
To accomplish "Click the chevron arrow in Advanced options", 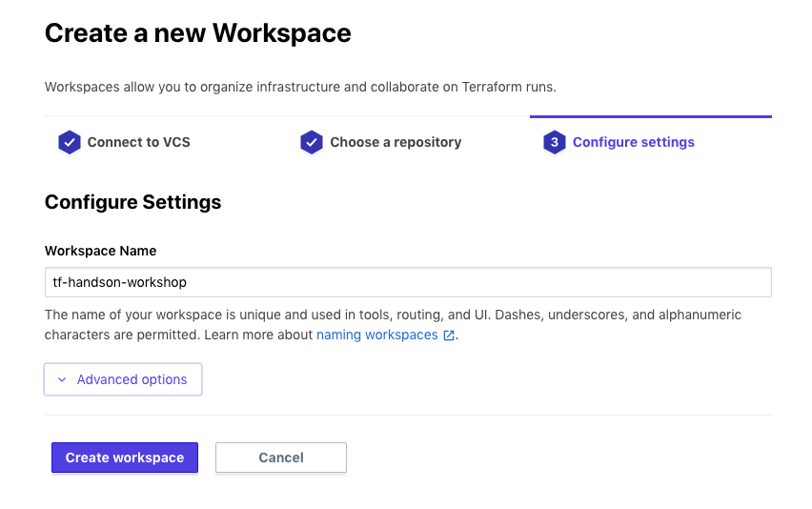I will (62, 379).
